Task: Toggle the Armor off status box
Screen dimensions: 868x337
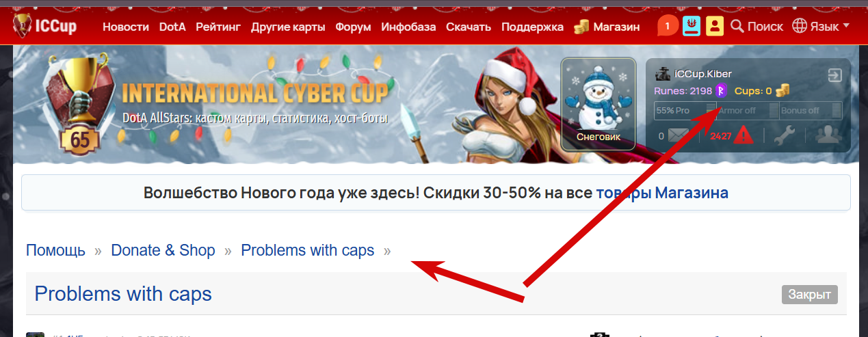Action: [x=747, y=111]
